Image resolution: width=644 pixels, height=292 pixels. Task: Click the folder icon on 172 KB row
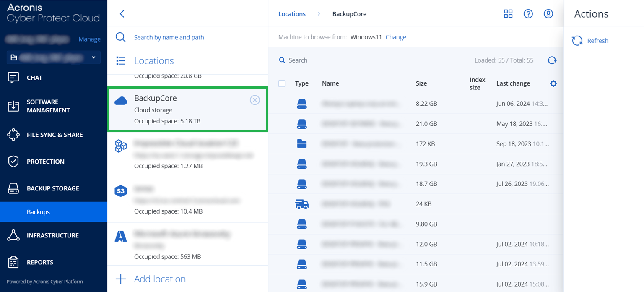pos(302,144)
